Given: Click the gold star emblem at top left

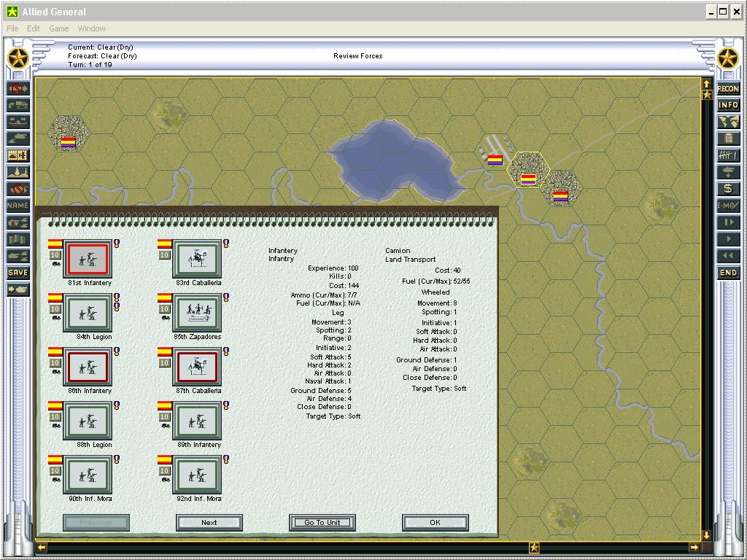Looking at the screenshot, I should click(18, 59).
